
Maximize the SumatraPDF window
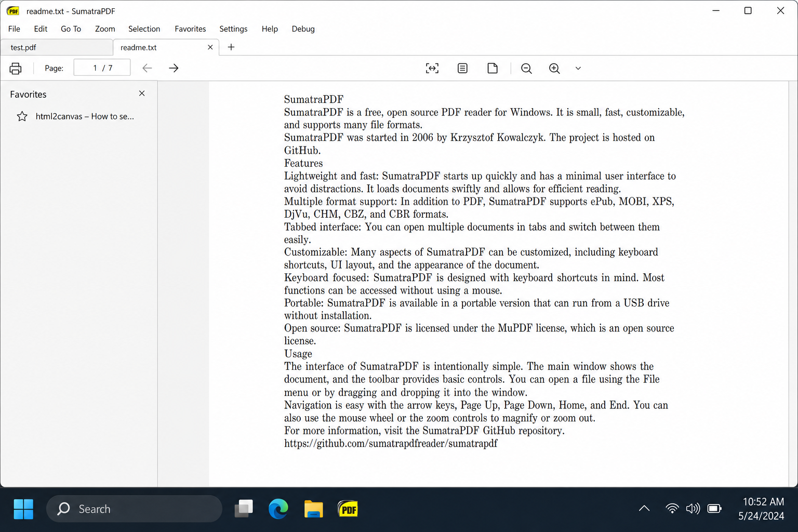(748, 11)
